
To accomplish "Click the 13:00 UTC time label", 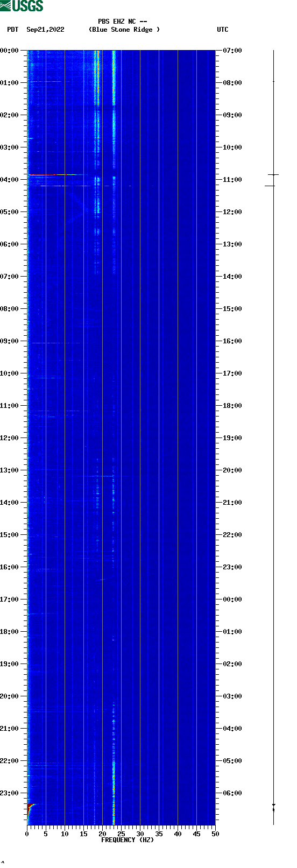I will (232, 244).
